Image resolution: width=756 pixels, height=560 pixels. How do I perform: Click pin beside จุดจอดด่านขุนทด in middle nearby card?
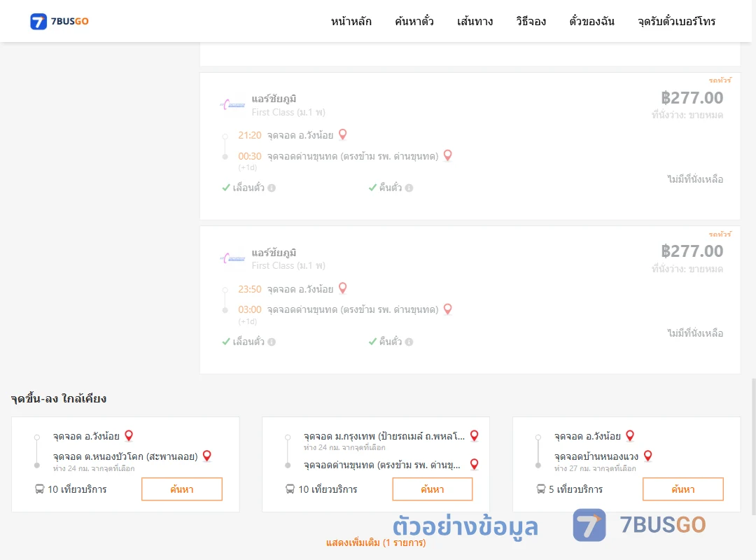(x=475, y=464)
